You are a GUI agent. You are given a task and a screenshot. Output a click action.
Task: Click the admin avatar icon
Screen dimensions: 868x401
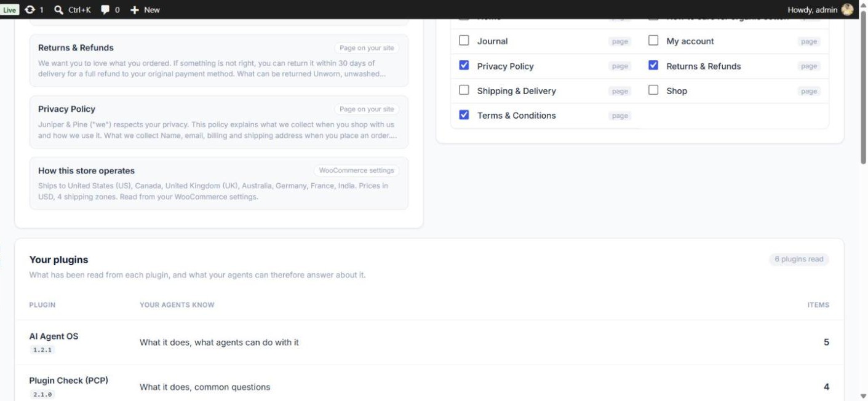[x=848, y=9]
